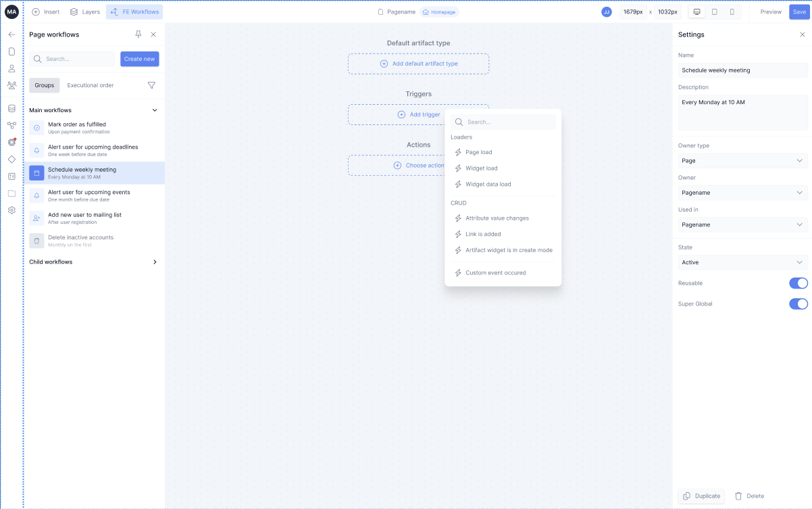Click the pin icon in Page workflows panel

[x=138, y=34]
